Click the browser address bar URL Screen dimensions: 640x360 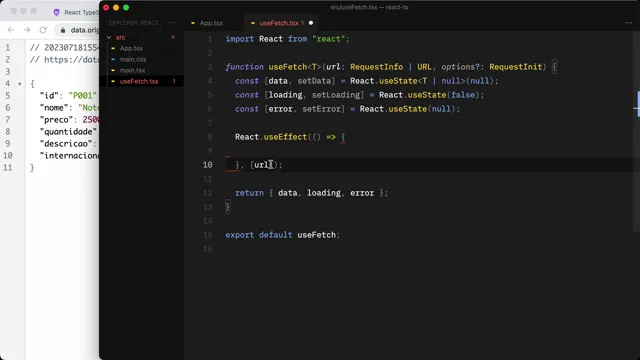(x=84, y=30)
